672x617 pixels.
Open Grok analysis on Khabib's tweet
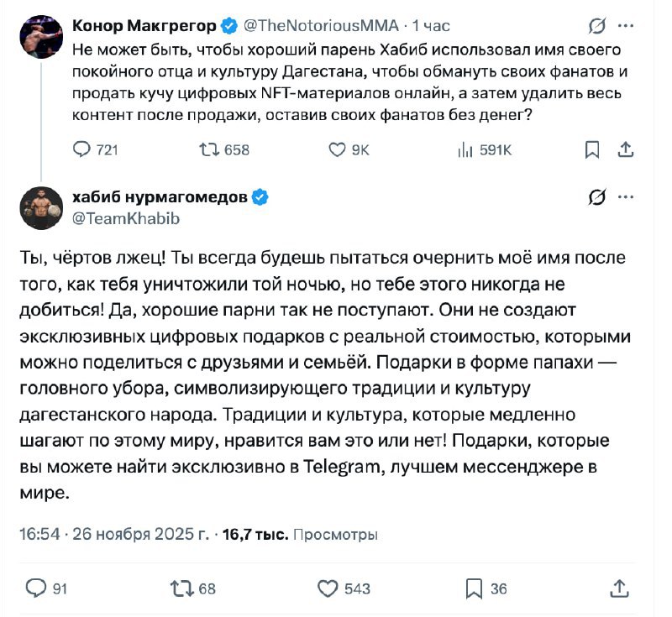(596, 198)
